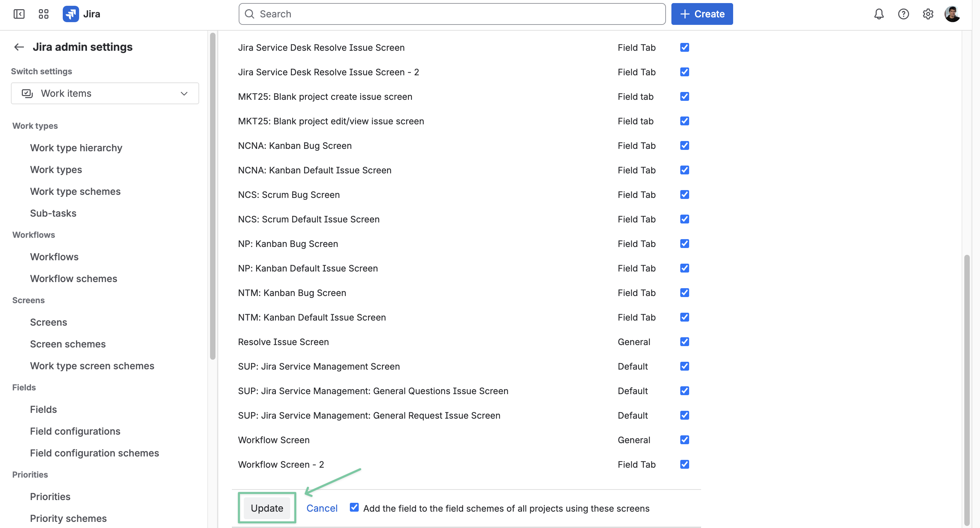The width and height of the screenshot is (980, 528).
Task: Uncheck the Workflow Screen - 2 checkbox
Action: [x=684, y=464]
